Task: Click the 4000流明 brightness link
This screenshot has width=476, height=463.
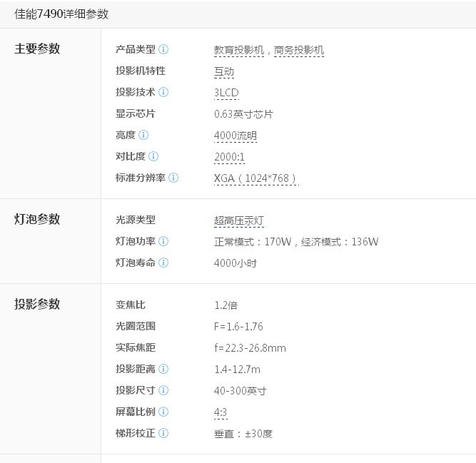Action: (x=235, y=136)
